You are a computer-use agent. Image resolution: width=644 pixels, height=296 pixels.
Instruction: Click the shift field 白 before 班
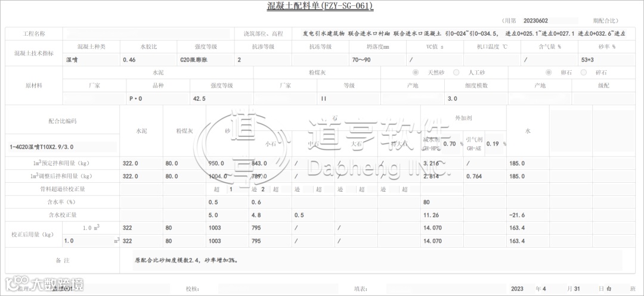(x=616, y=289)
